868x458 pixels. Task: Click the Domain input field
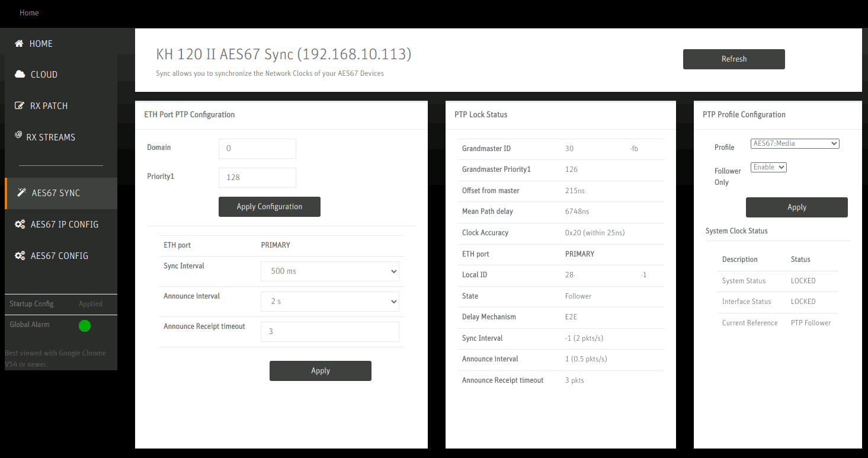[257, 149]
